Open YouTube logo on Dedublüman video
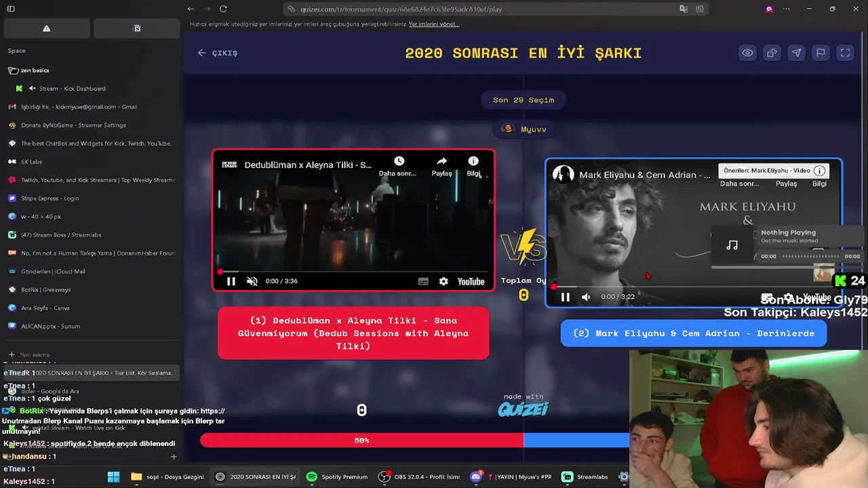 point(471,281)
